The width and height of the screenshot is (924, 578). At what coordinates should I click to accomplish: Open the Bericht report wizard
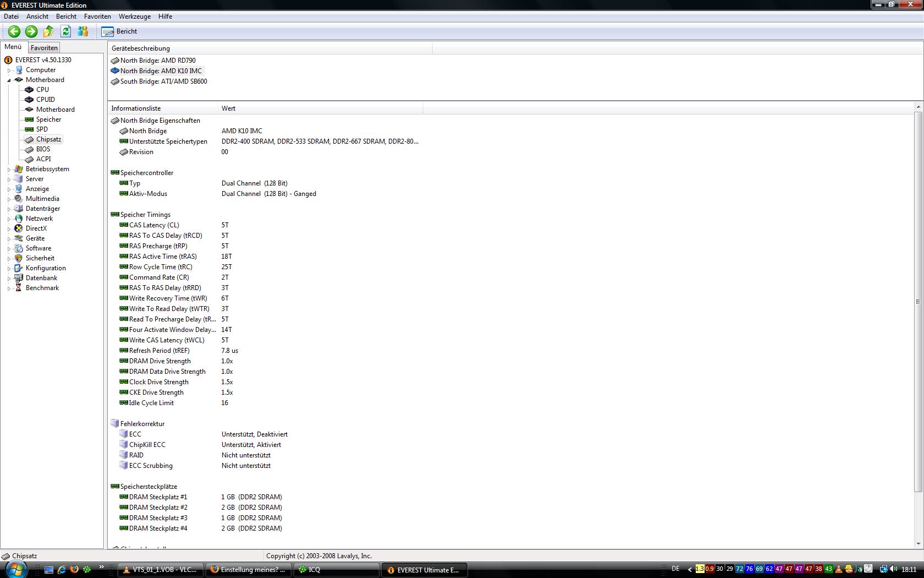pos(119,31)
